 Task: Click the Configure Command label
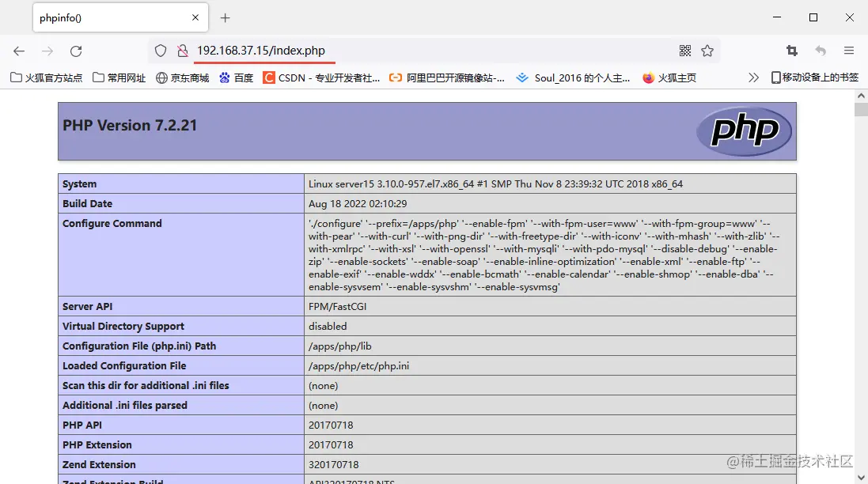click(112, 224)
